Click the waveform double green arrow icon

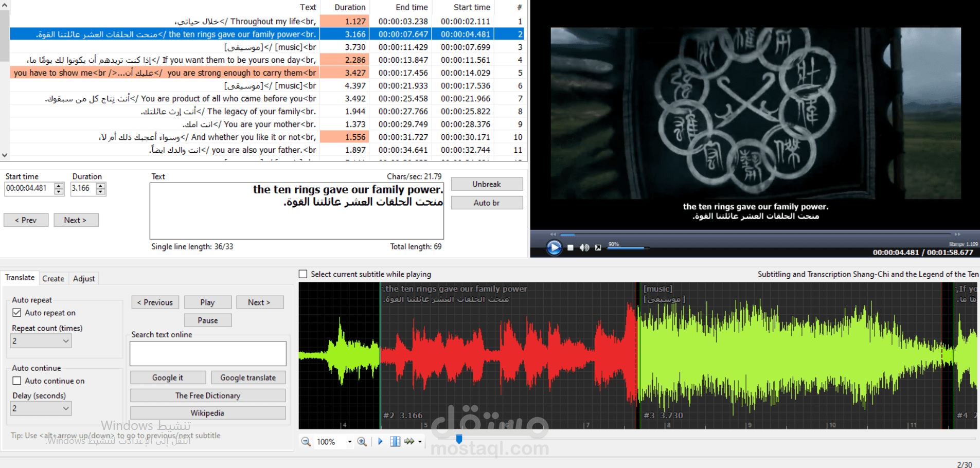click(x=409, y=442)
